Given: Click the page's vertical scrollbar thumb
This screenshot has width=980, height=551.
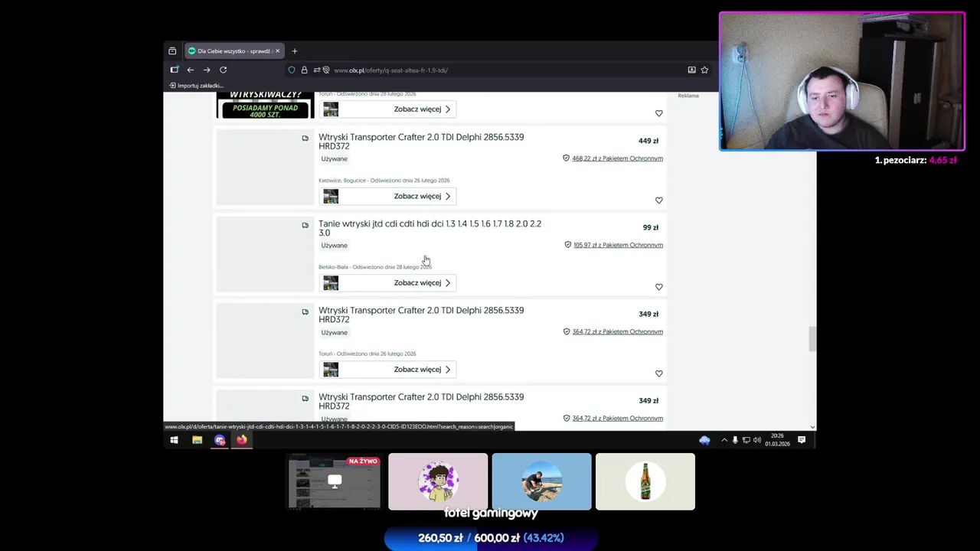Looking at the screenshot, I should coord(812,339).
